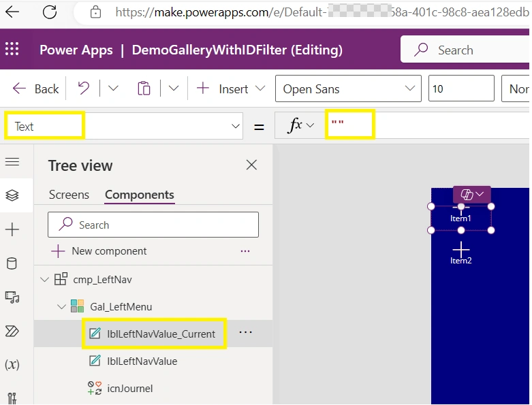Viewport: 532px width, 405px height.
Task: Click the Tree view search box
Action: coord(153,225)
